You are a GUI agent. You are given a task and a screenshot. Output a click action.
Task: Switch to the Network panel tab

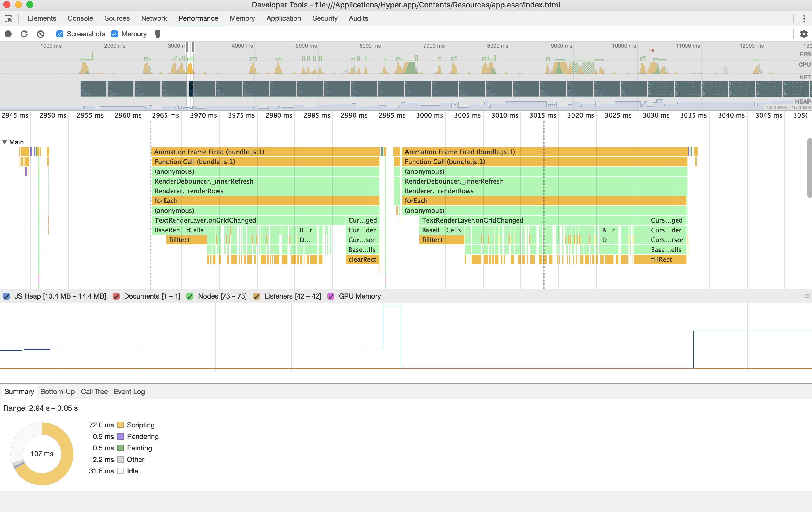[x=154, y=18]
